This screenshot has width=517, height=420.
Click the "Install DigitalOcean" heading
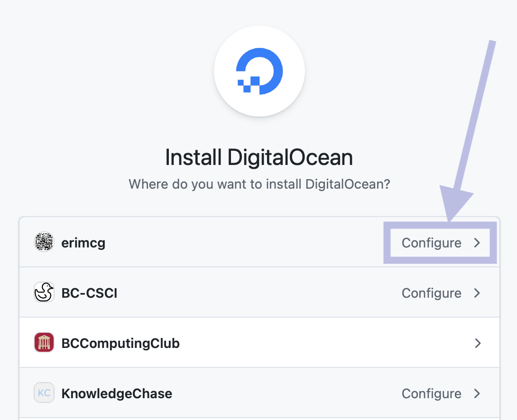coord(259,158)
